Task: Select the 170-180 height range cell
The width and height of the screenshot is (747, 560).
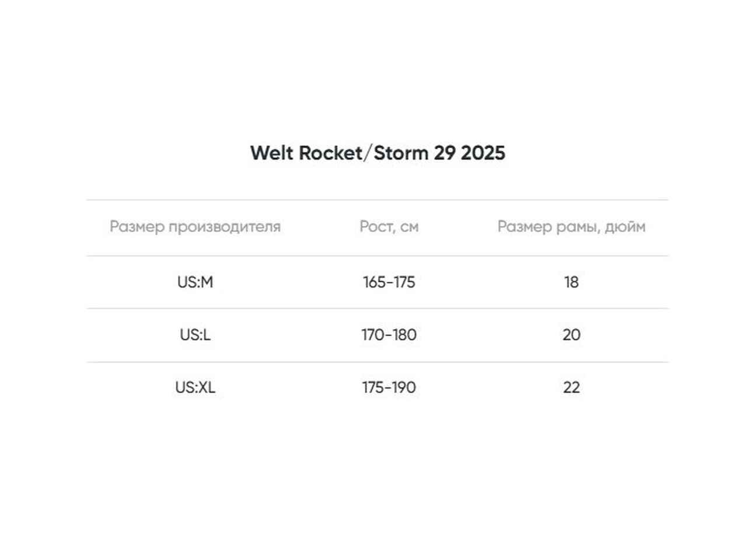Action: pos(389,335)
